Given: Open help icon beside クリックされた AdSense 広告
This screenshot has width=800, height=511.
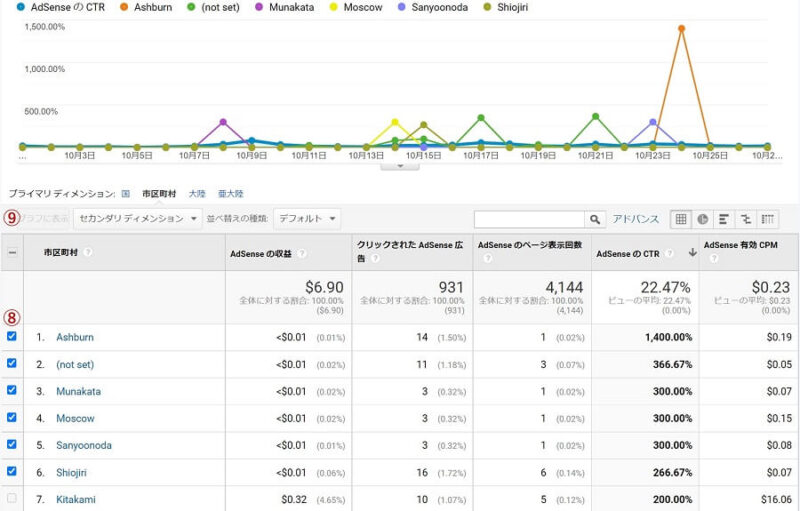Looking at the screenshot, I should pyautogui.click(x=376, y=259).
